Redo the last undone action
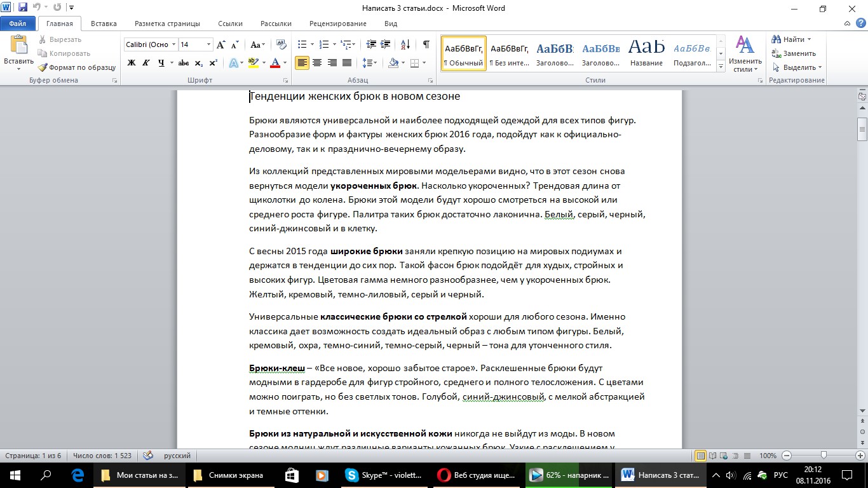Screen dimensions: 868x488 point(57,8)
